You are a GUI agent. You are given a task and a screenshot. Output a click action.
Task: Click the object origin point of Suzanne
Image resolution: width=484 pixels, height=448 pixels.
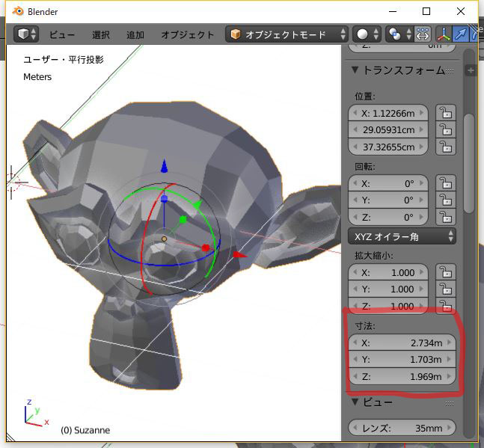coord(165,239)
